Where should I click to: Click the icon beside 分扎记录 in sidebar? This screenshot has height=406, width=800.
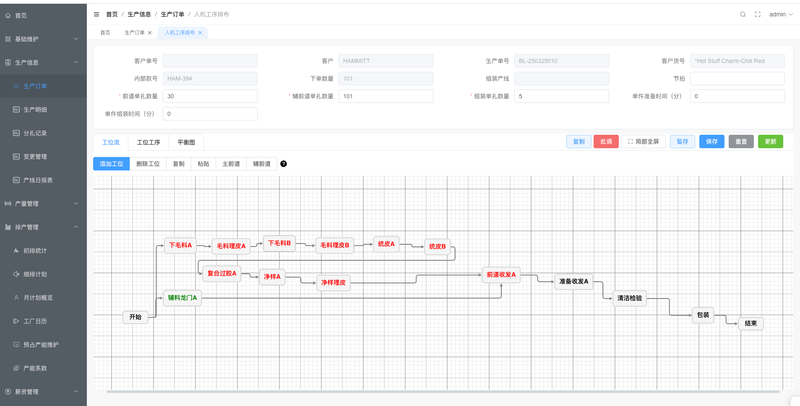tap(16, 133)
